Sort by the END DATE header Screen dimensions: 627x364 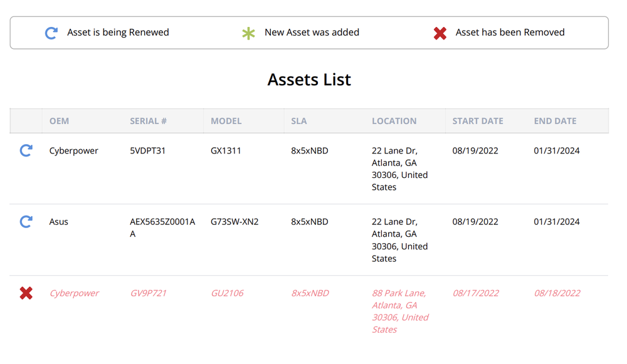556,121
